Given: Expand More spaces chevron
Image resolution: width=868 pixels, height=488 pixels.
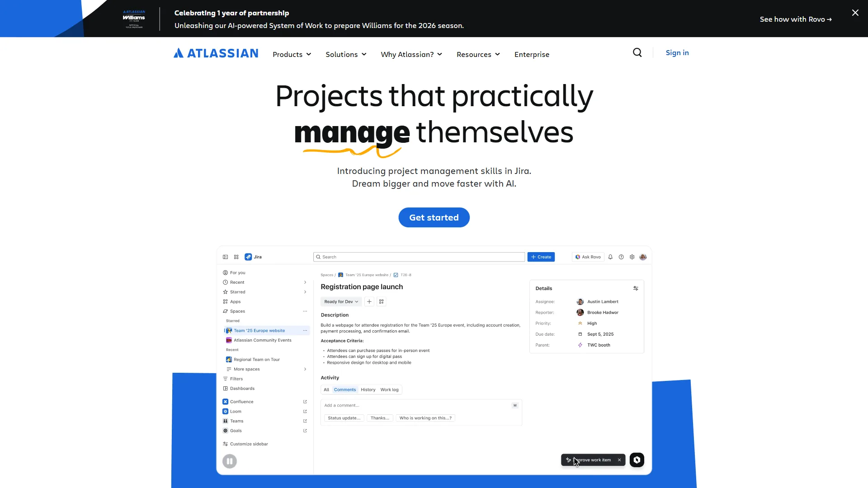Looking at the screenshot, I should (x=305, y=369).
